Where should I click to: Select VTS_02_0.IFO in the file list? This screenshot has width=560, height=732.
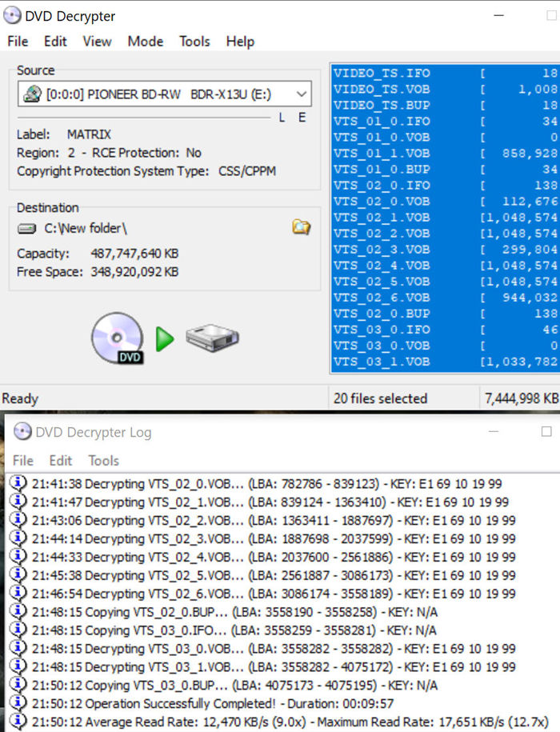click(446, 186)
